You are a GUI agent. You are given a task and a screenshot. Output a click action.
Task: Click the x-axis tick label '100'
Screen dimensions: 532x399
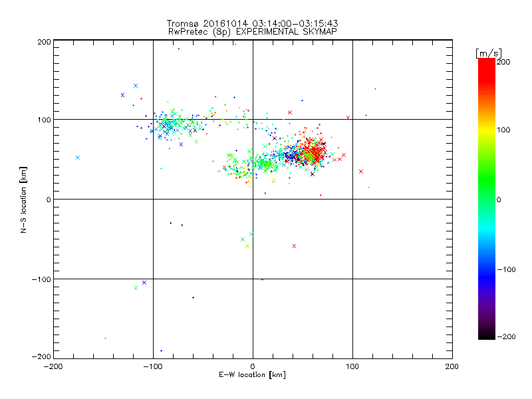[352, 366]
